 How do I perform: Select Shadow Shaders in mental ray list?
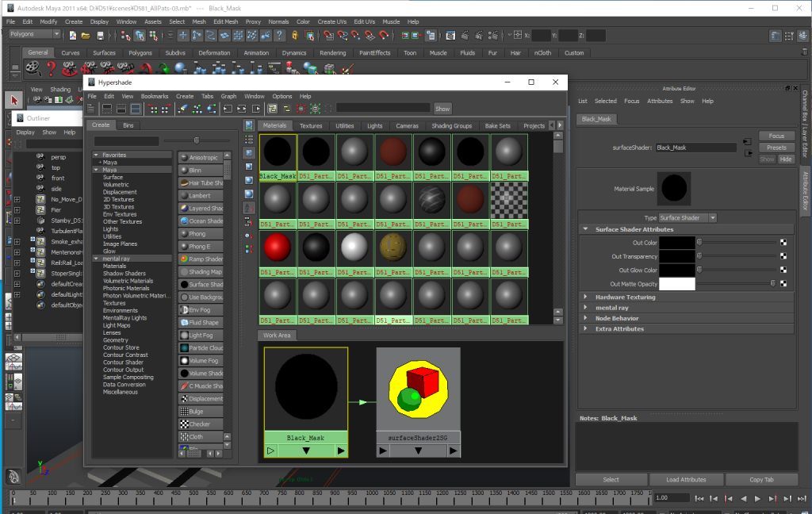tap(124, 274)
